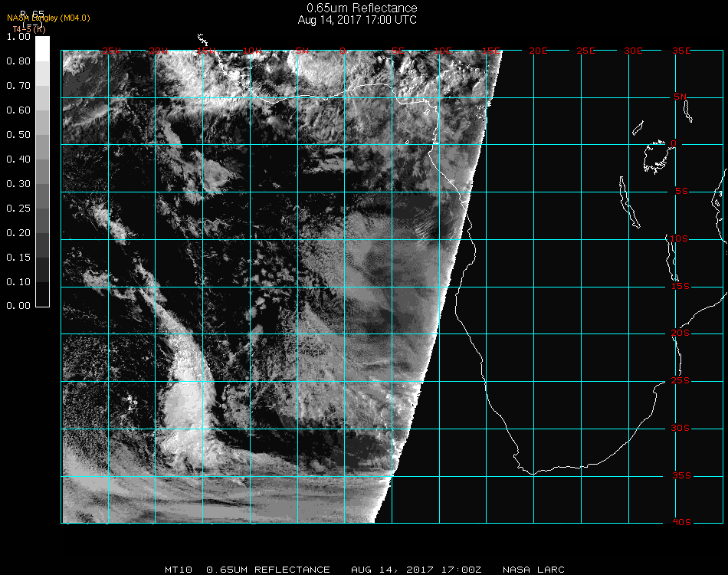The image size is (728, 575).
Task: Click the '35S' latitude label
Action: click(681, 475)
